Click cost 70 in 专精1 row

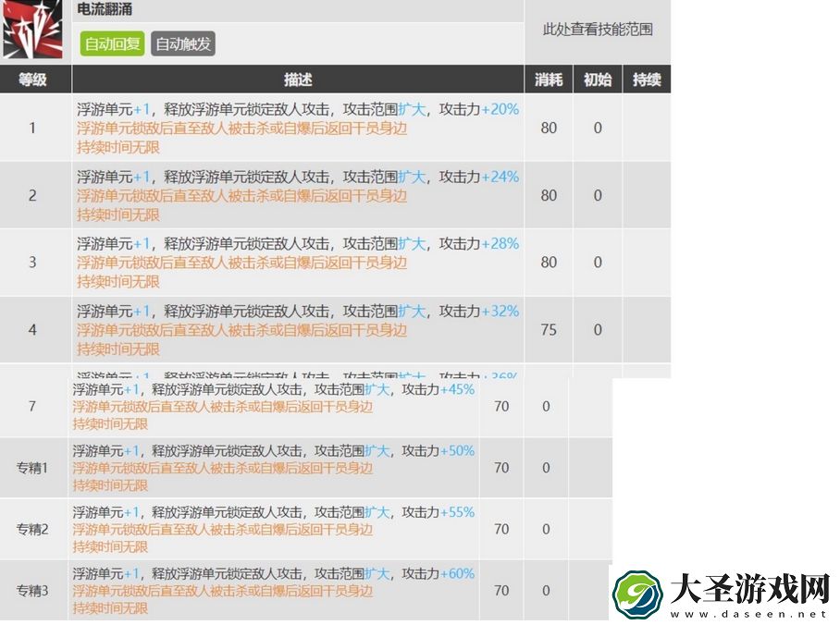click(501, 468)
